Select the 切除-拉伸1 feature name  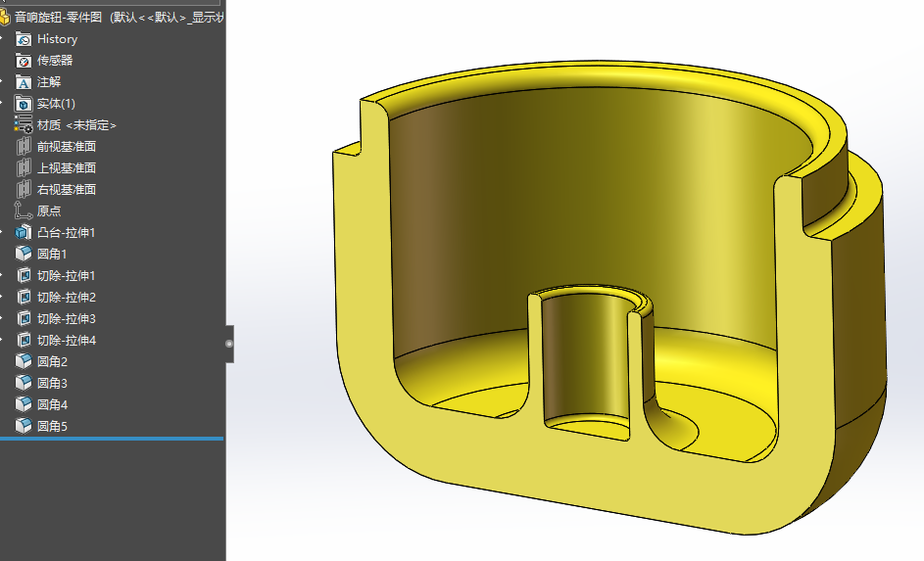(x=66, y=275)
